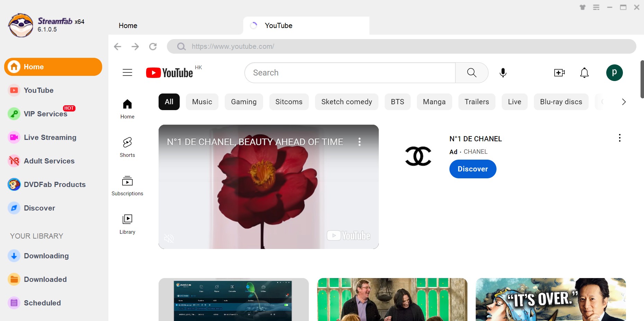Select the Sketch comedy filter chip
Viewport: 644px width, 321px height.
click(x=347, y=102)
